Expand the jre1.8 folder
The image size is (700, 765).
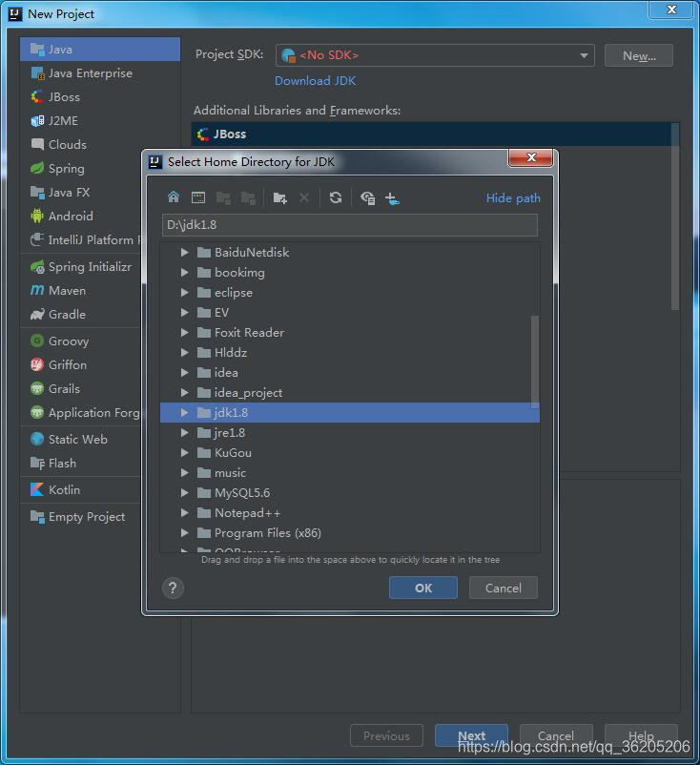(184, 433)
